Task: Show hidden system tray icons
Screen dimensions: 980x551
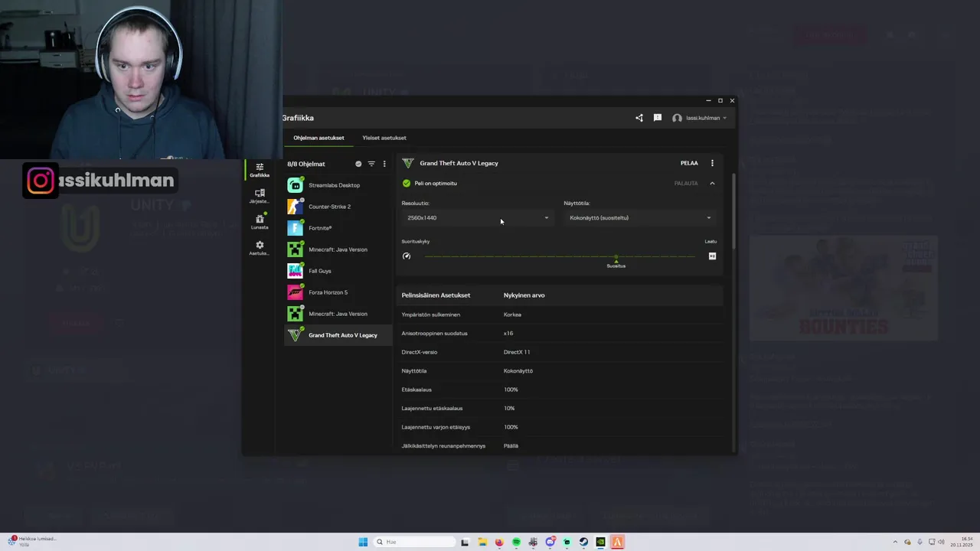Action: pyautogui.click(x=895, y=542)
